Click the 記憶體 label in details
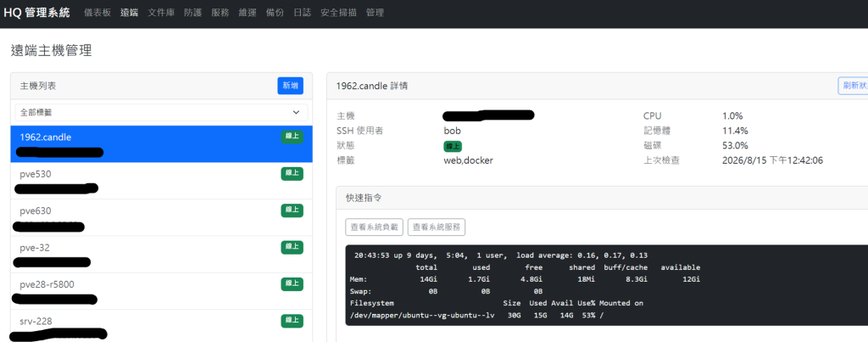The height and width of the screenshot is (342, 868). [x=657, y=131]
